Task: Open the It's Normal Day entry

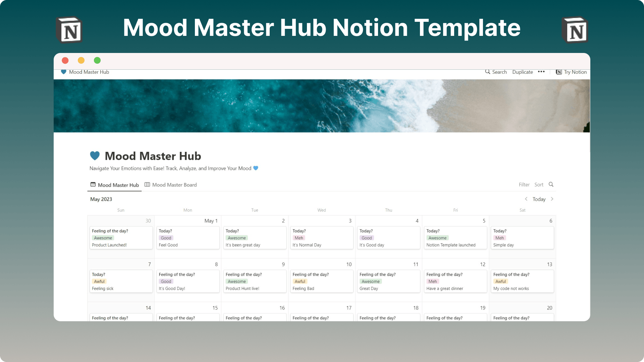Action: 322,238
